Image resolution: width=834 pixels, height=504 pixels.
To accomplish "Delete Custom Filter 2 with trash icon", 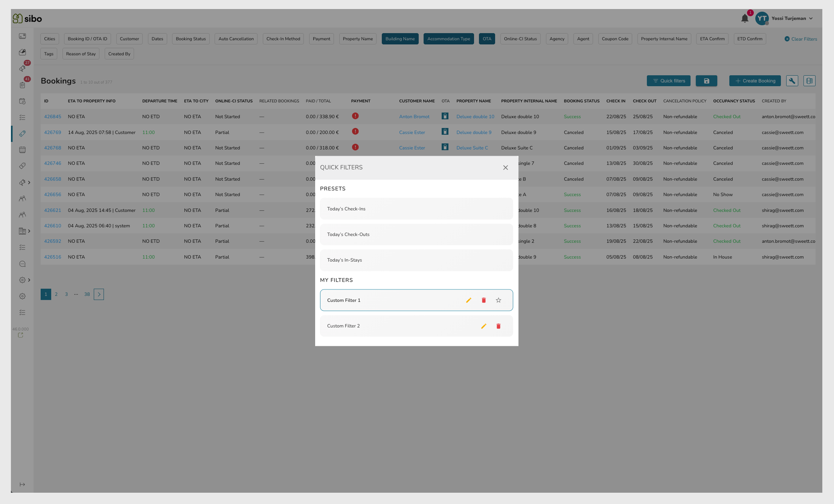I will pyautogui.click(x=499, y=326).
